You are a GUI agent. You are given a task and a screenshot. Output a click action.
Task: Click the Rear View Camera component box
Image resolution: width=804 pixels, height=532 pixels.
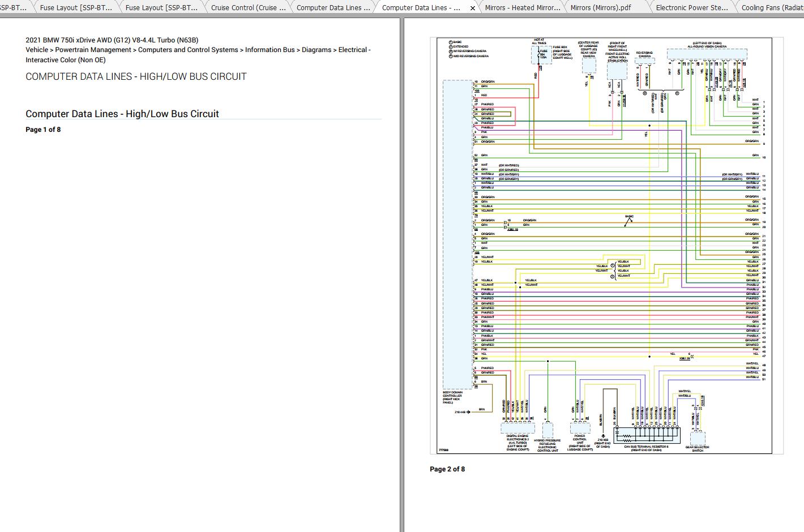[589, 66]
